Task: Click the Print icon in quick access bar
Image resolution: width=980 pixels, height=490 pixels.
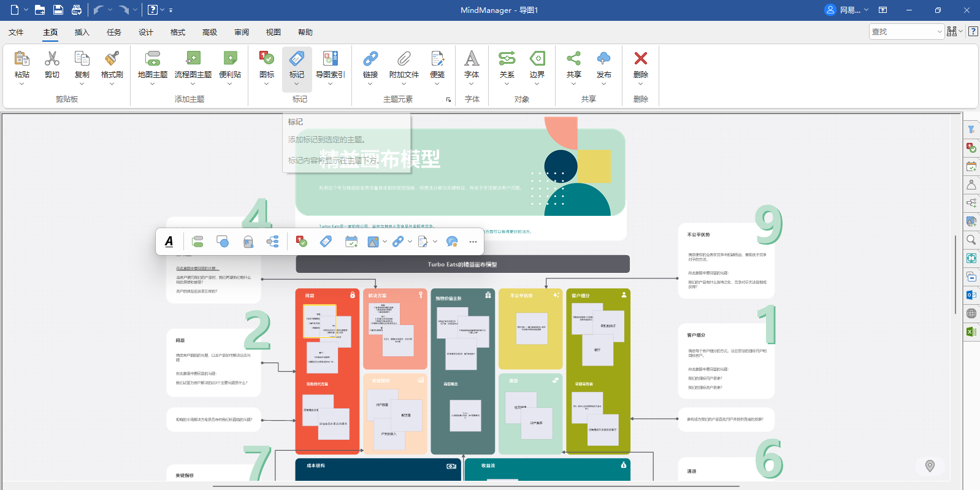Action: point(77,10)
